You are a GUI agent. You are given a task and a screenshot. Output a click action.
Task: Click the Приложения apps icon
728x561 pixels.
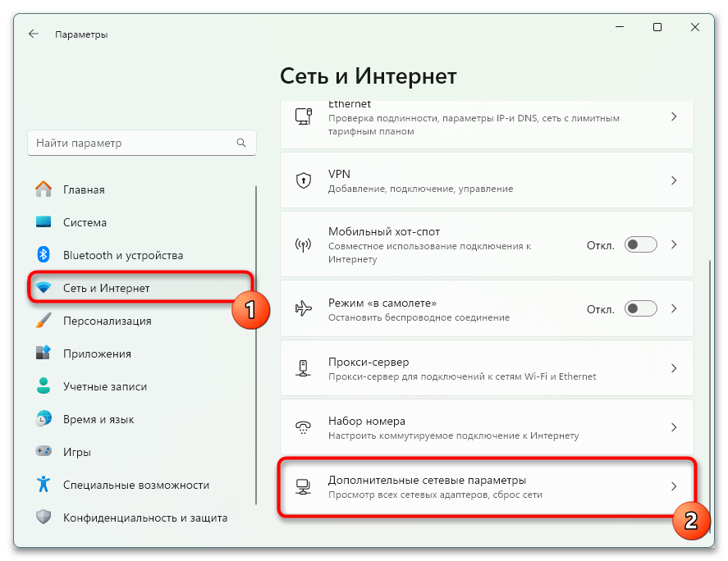[43, 353]
